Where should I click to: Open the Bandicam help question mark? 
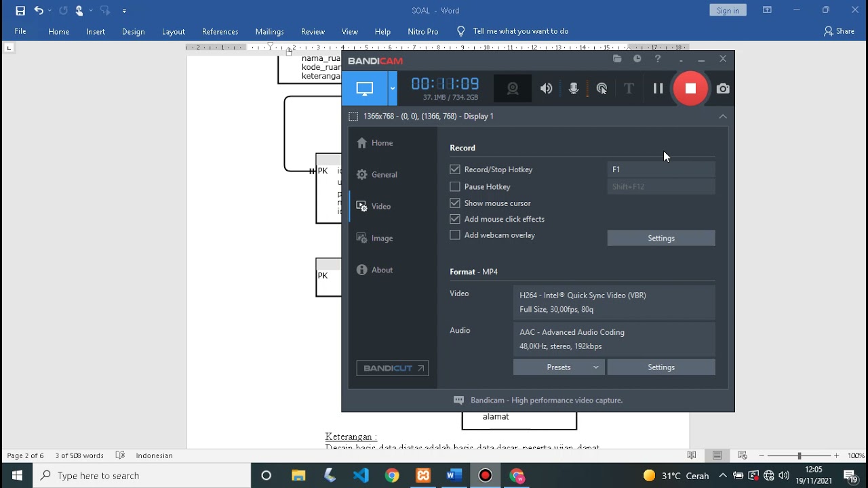[x=658, y=59]
